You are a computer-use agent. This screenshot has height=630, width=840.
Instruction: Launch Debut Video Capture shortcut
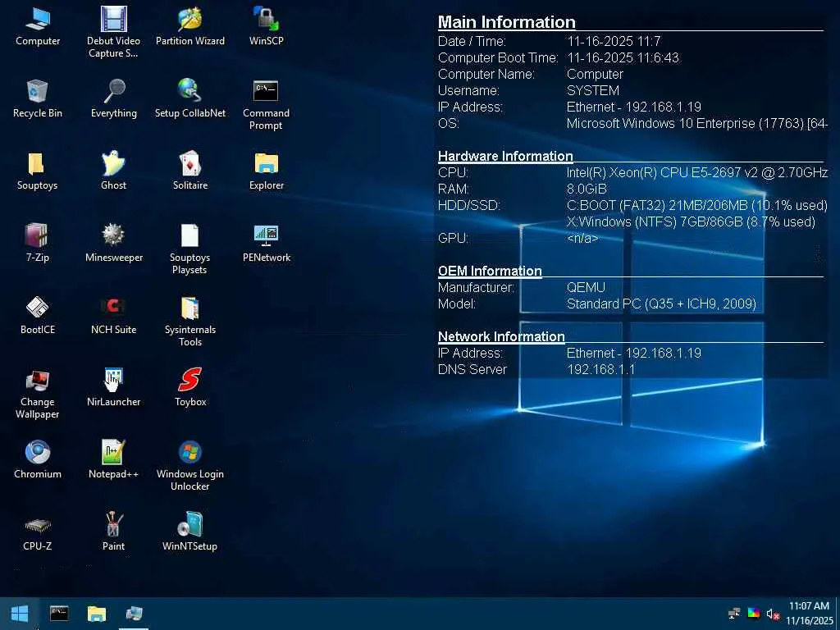pyautogui.click(x=113, y=32)
